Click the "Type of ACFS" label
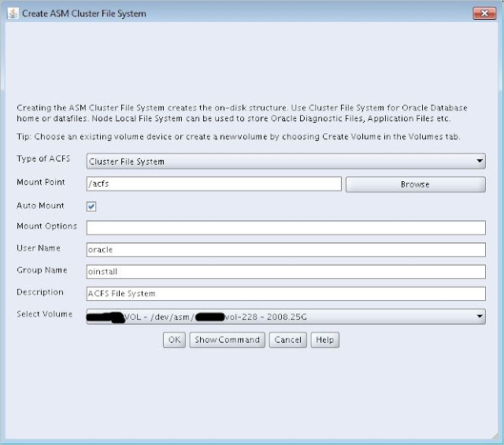 (x=43, y=158)
